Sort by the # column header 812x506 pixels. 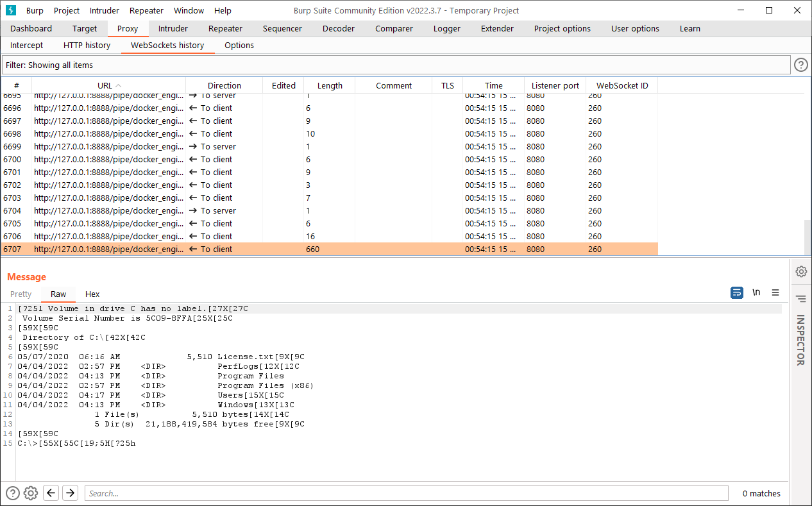16,85
